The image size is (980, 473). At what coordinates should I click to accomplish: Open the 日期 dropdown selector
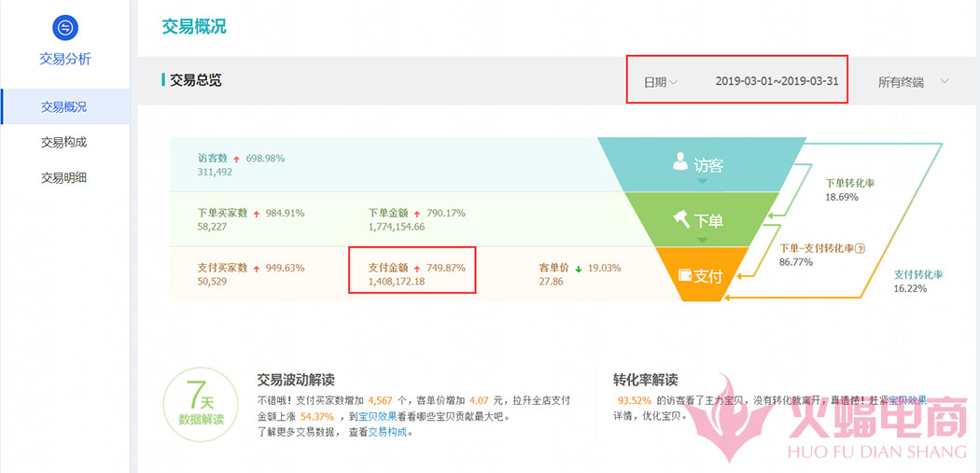point(661,82)
